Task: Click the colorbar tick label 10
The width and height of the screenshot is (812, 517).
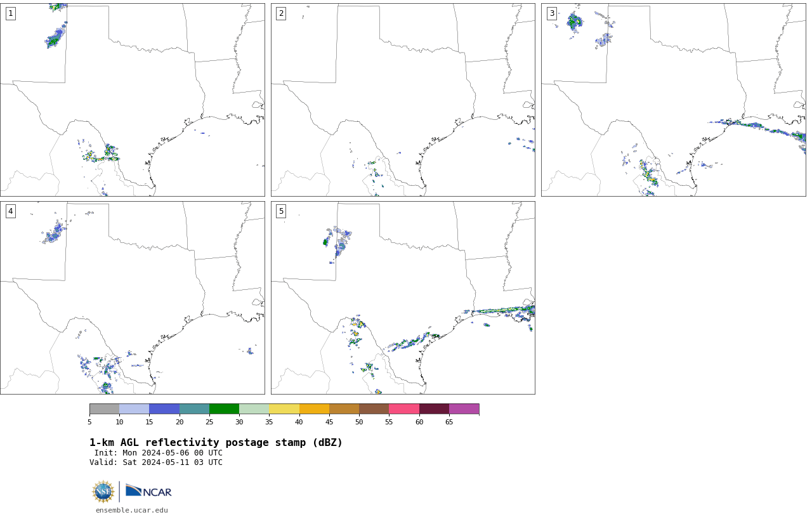Action: click(x=119, y=422)
